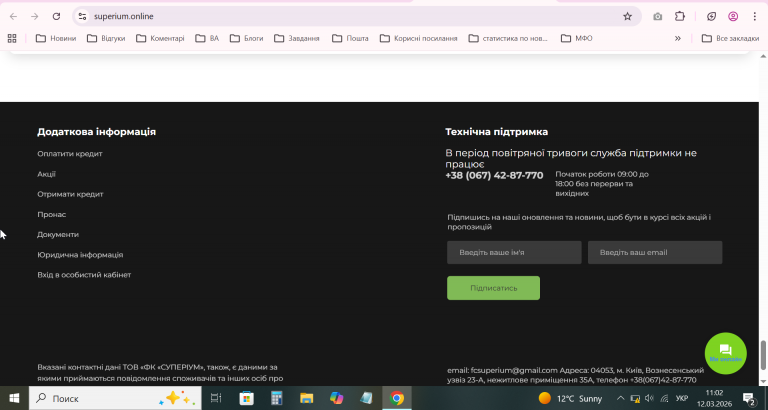Open the Copilot taskbar icon
This screenshot has width=768, height=410.
pyautogui.click(x=336, y=398)
